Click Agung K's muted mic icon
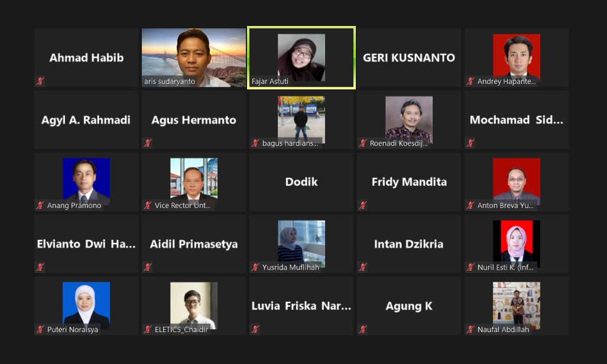The image size is (607, 364). (363, 329)
